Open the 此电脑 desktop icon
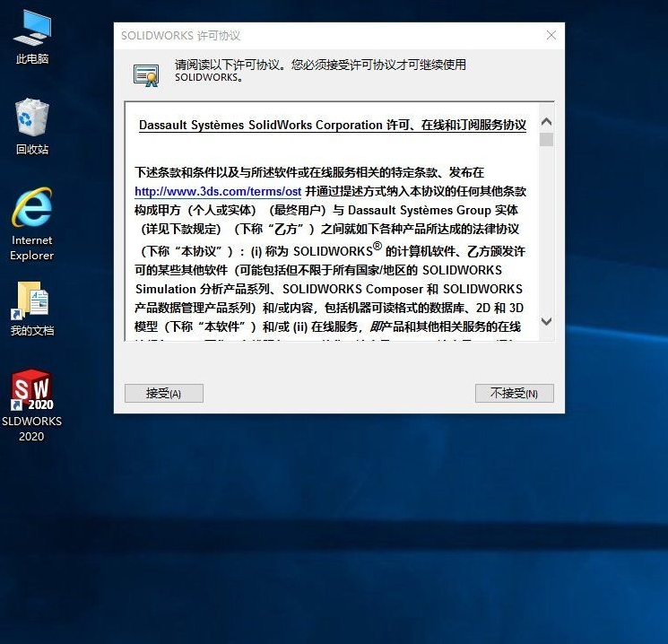The height and width of the screenshot is (644, 668). pyautogui.click(x=32, y=38)
